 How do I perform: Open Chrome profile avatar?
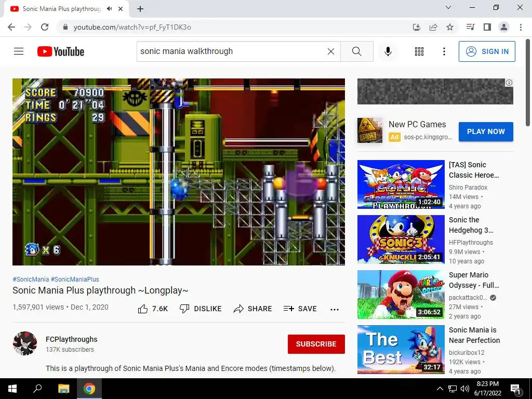coord(504,27)
